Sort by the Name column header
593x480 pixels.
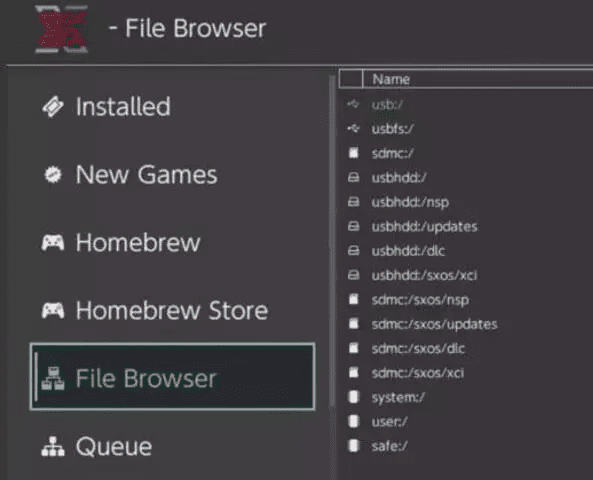tap(391, 79)
